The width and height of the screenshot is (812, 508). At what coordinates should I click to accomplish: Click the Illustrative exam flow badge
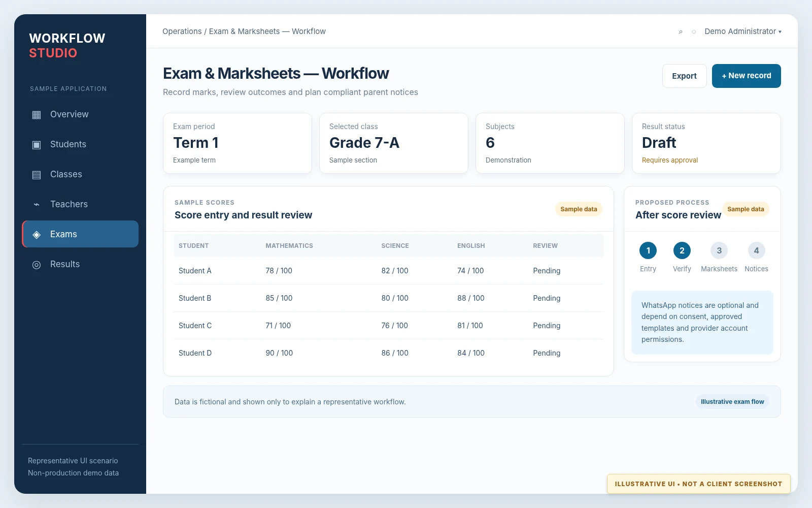[732, 402]
